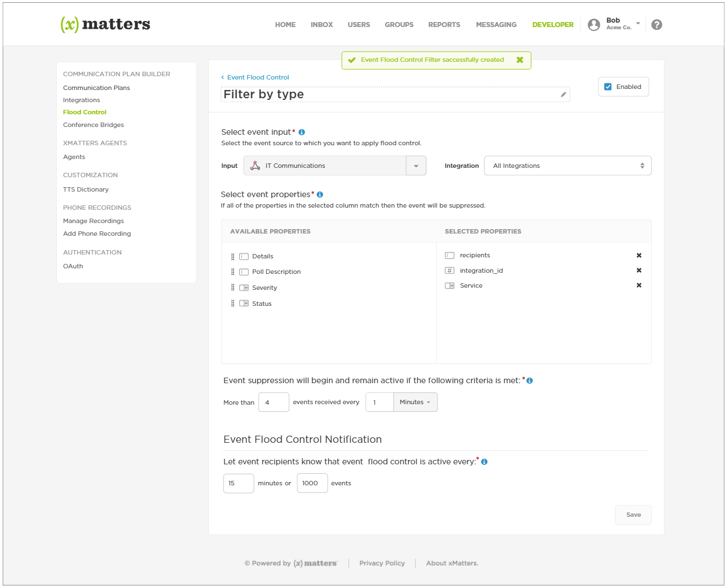
Task: Remove recipients from selected properties
Action: pos(639,255)
